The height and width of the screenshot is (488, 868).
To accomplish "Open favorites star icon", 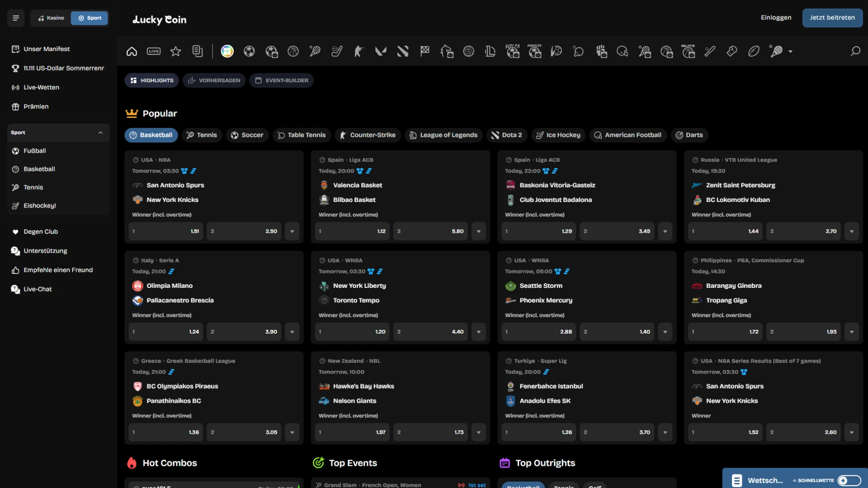I will 175,52.
